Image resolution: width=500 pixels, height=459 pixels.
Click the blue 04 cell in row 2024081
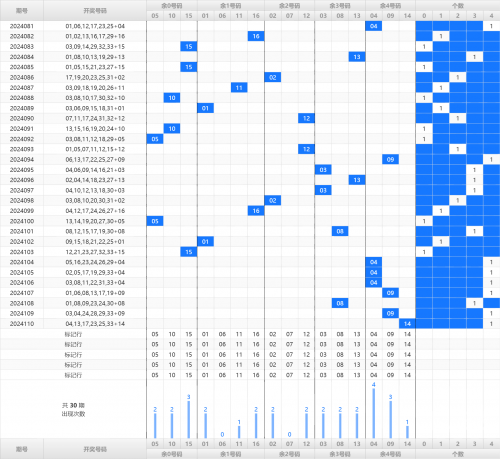pyautogui.click(x=374, y=26)
